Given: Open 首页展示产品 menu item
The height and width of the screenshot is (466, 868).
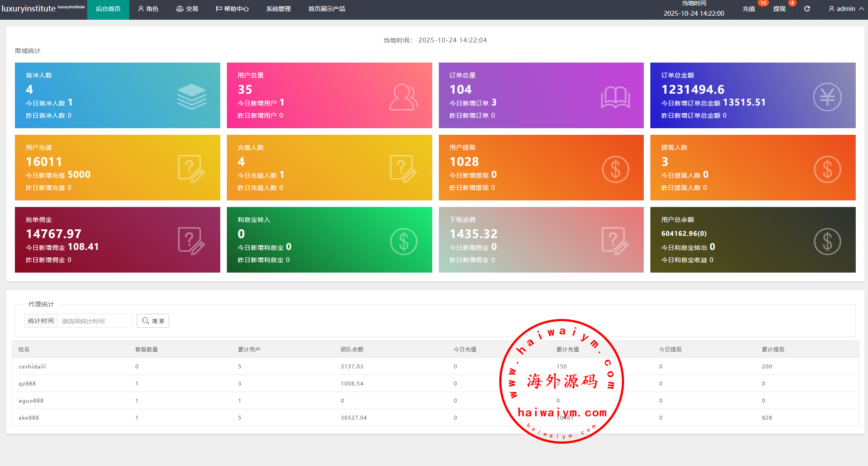Looking at the screenshot, I should point(326,9).
